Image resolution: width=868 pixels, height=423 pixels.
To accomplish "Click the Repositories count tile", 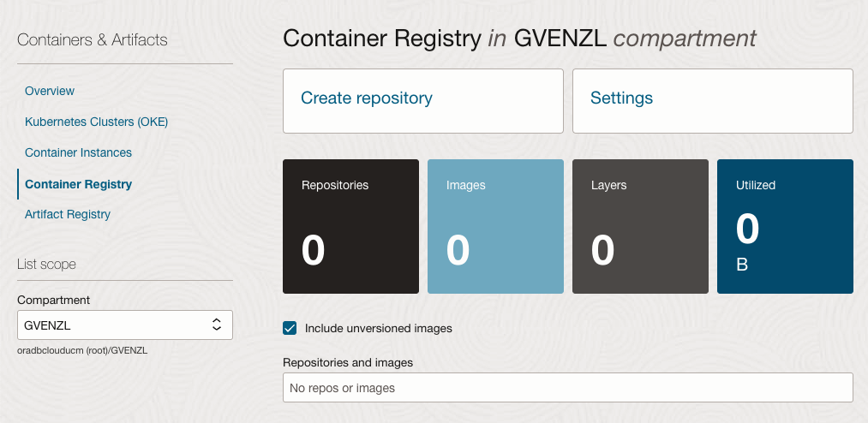I will (x=351, y=227).
